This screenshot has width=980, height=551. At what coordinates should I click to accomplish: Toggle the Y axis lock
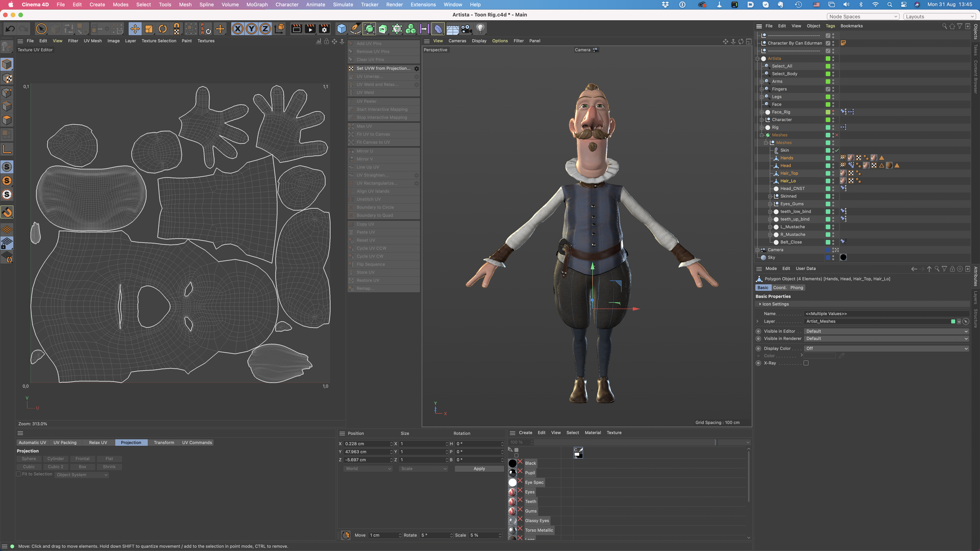(x=252, y=29)
